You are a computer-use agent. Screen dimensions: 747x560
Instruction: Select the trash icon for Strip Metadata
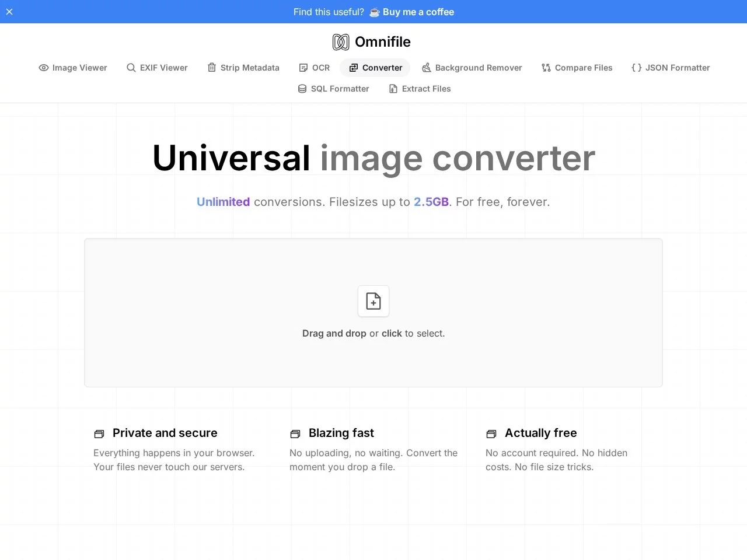(x=211, y=68)
